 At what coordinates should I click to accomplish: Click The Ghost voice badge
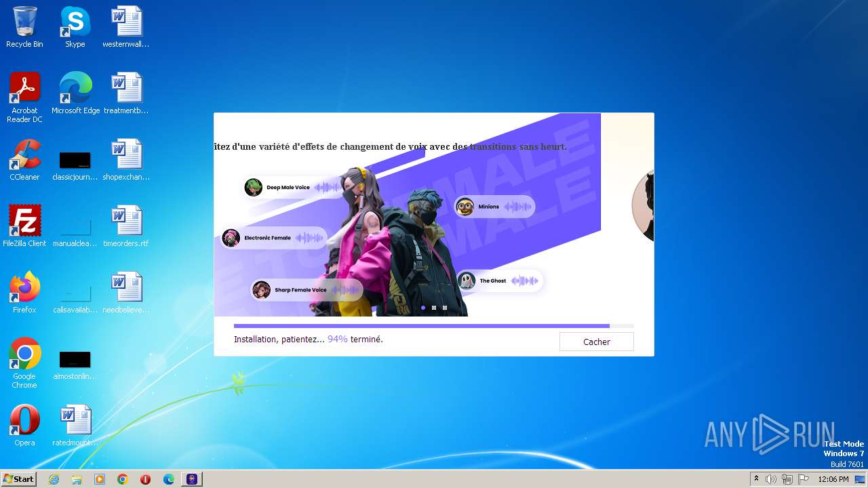click(500, 281)
